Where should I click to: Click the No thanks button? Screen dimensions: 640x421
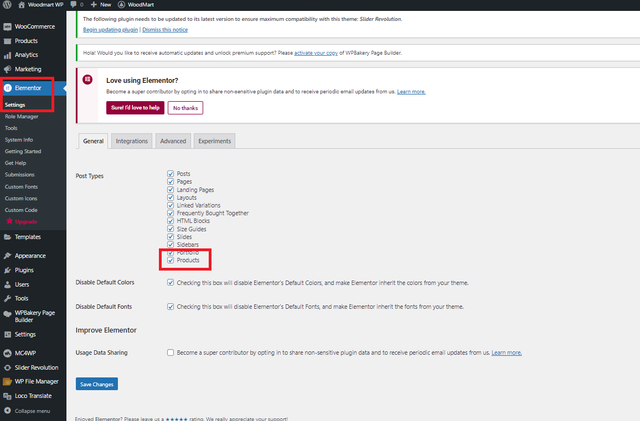click(185, 108)
